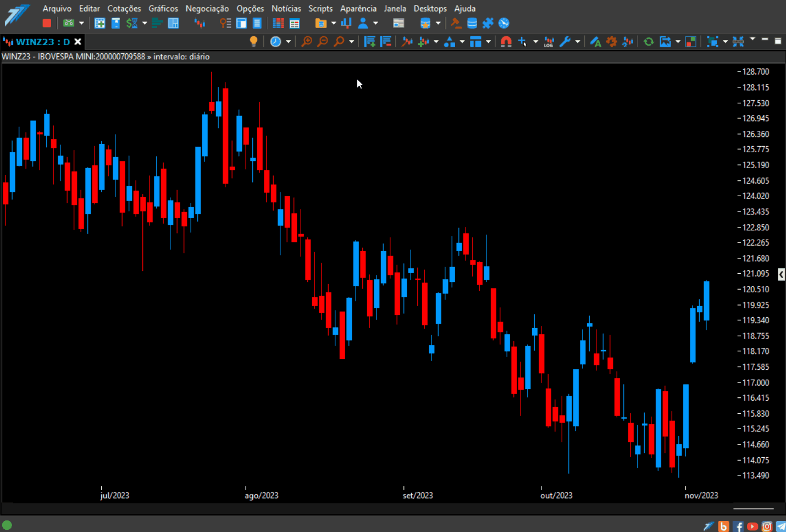Toggle the fit screen blue frame icon
The width and height of the screenshot is (786, 532).
[x=712, y=42]
